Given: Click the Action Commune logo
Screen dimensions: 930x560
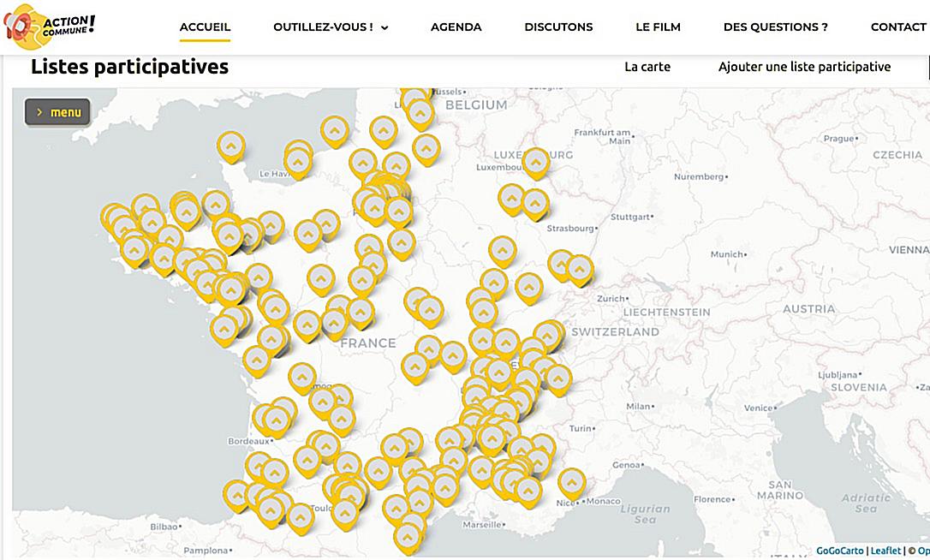Looking at the screenshot, I should 50,26.
